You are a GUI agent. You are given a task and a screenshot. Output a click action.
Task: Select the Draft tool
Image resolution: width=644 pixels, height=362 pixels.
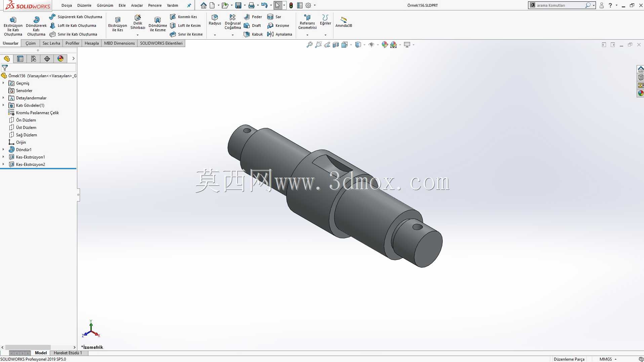(252, 26)
